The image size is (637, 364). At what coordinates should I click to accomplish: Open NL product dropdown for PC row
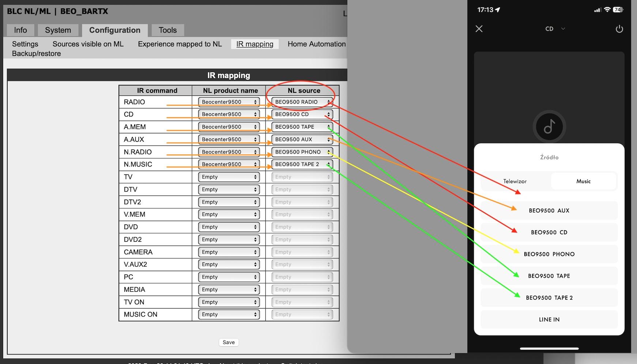pyautogui.click(x=229, y=277)
